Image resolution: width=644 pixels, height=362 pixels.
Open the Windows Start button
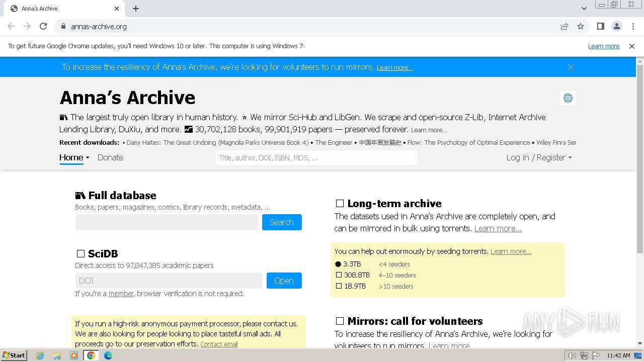coord(14,355)
